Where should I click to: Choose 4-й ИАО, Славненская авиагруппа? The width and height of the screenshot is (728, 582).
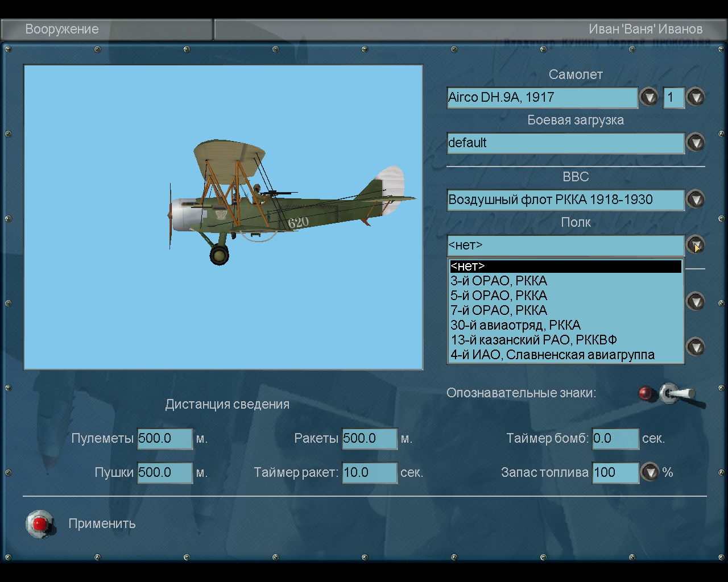point(552,355)
